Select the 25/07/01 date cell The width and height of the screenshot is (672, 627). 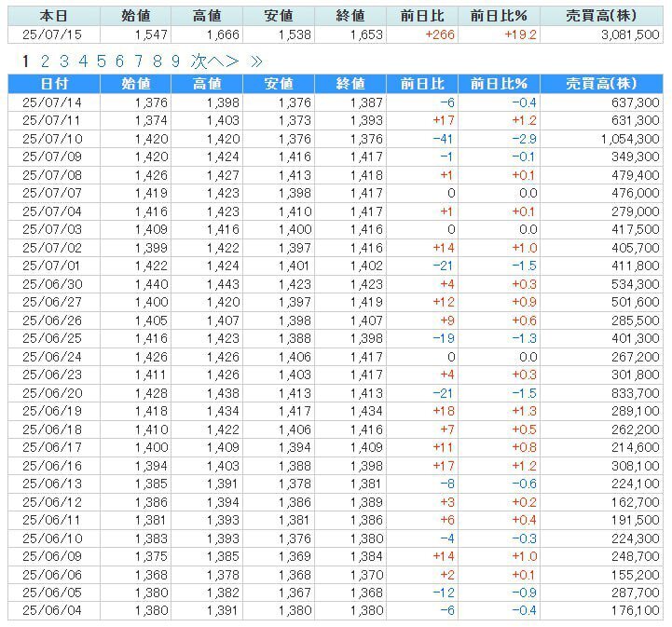pos(52,266)
